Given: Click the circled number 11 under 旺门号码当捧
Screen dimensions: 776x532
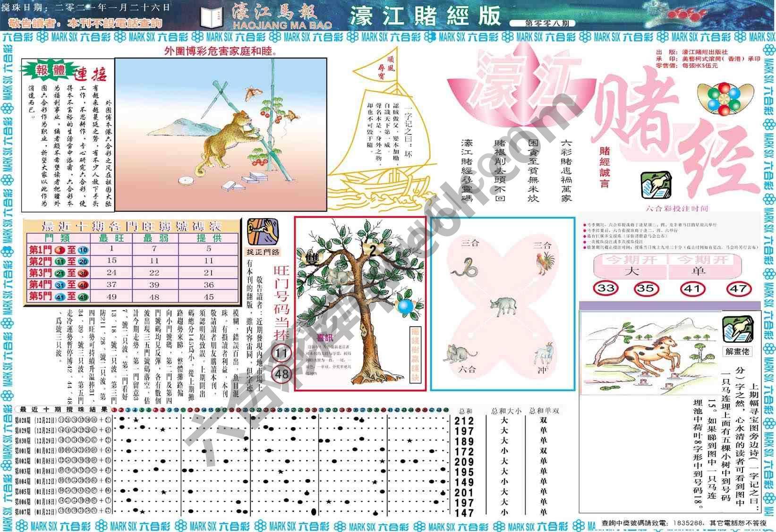Looking at the screenshot, I should click(281, 353).
